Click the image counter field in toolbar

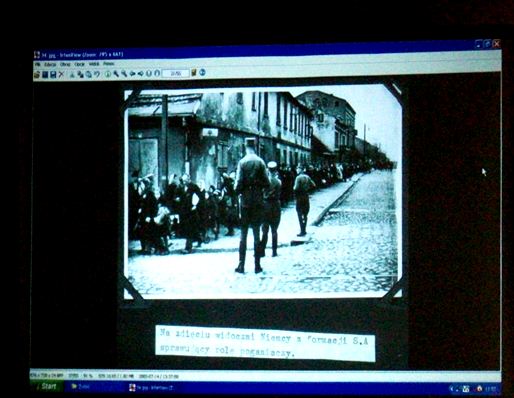point(176,73)
